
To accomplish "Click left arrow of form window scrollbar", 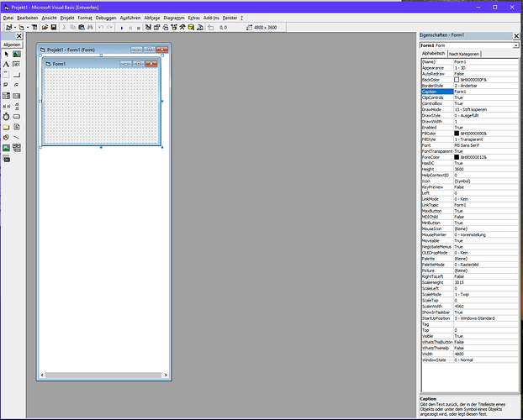I will [42, 375].
